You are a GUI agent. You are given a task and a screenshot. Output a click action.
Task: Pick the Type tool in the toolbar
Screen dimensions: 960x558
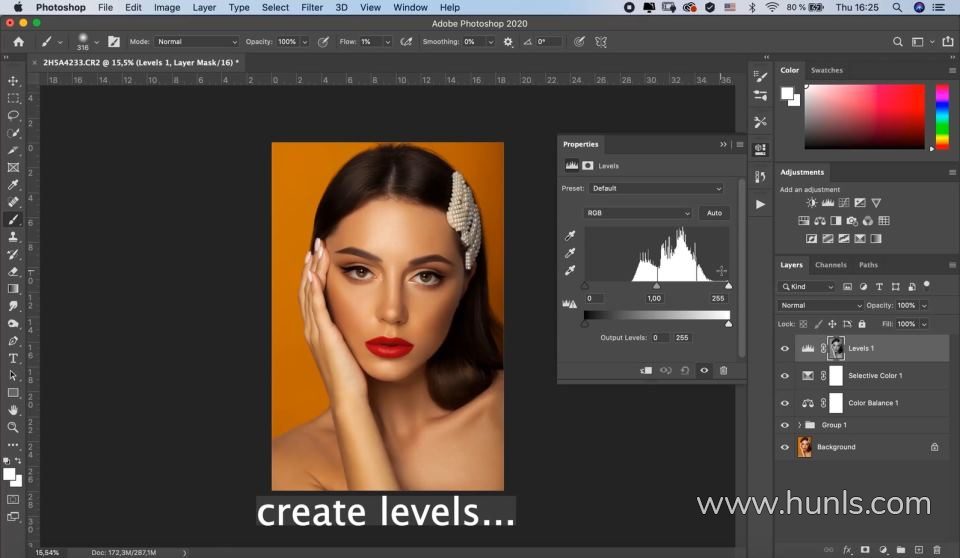pyautogui.click(x=13, y=358)
